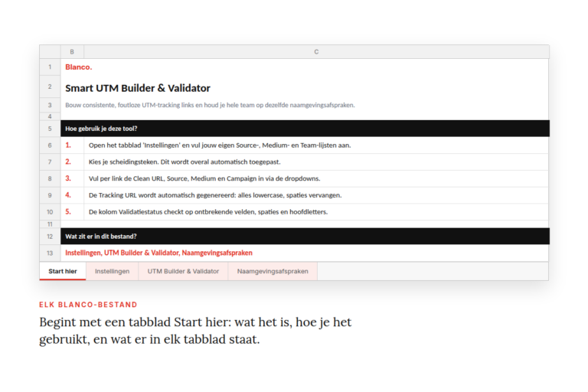This screenshot has width=588, height=392.
Task: Click the caption 'Begint met een tabblad Start hier'
Action: (195, 331)
